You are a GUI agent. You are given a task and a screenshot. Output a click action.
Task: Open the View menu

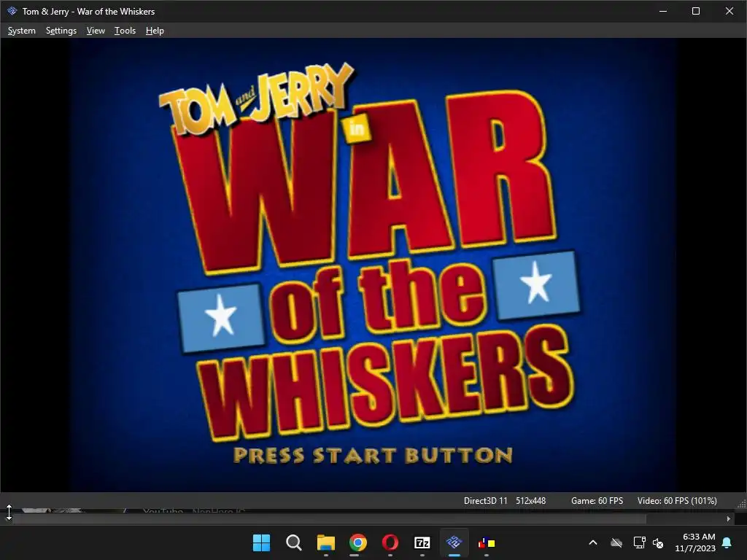pyautogui.click(x=96, y=31)
